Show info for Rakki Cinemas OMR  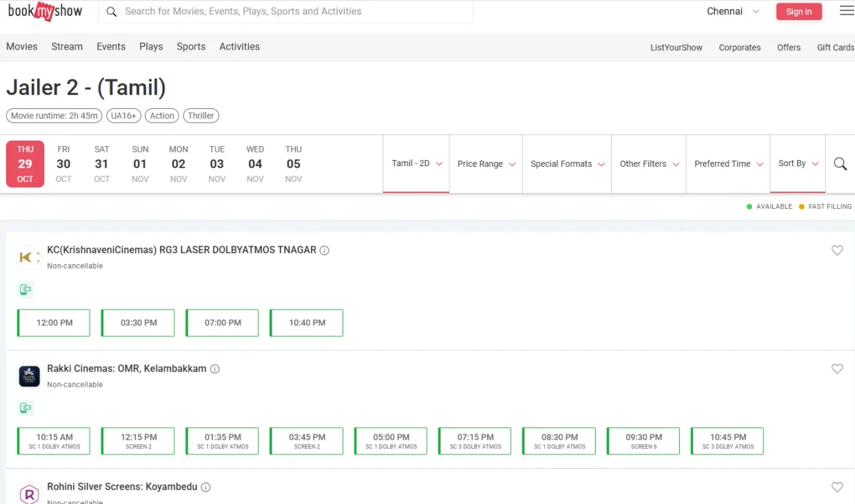[x=214, y=369]
